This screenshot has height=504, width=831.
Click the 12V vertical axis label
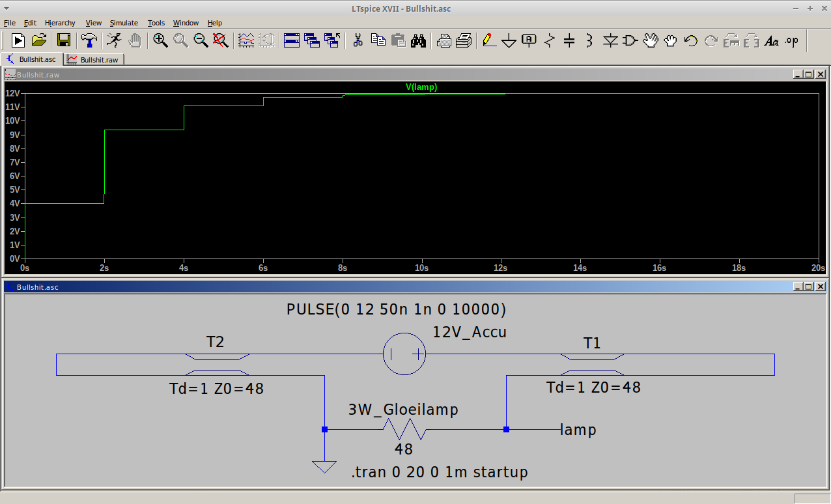tap(12, 93)
